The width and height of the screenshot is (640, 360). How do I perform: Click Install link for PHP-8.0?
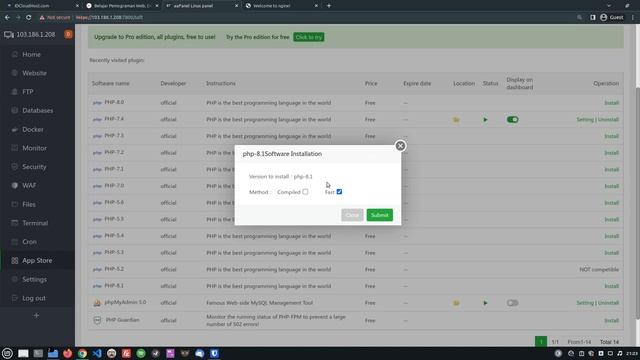pos(611,103)
